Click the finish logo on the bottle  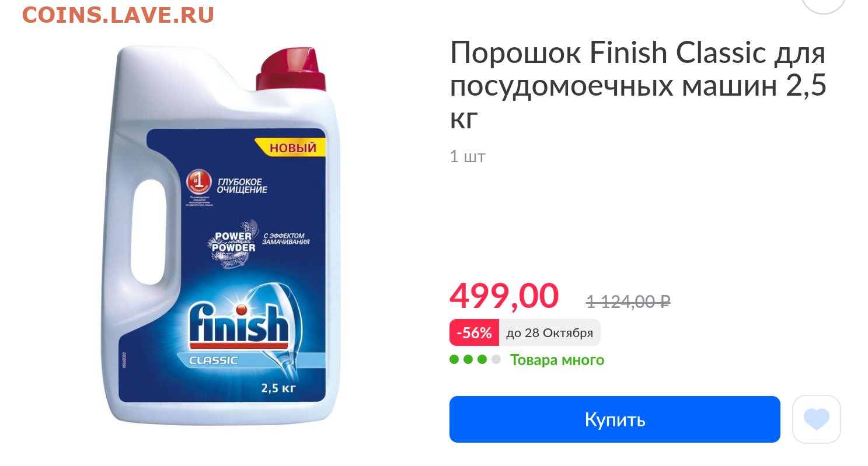click(239, 325)
